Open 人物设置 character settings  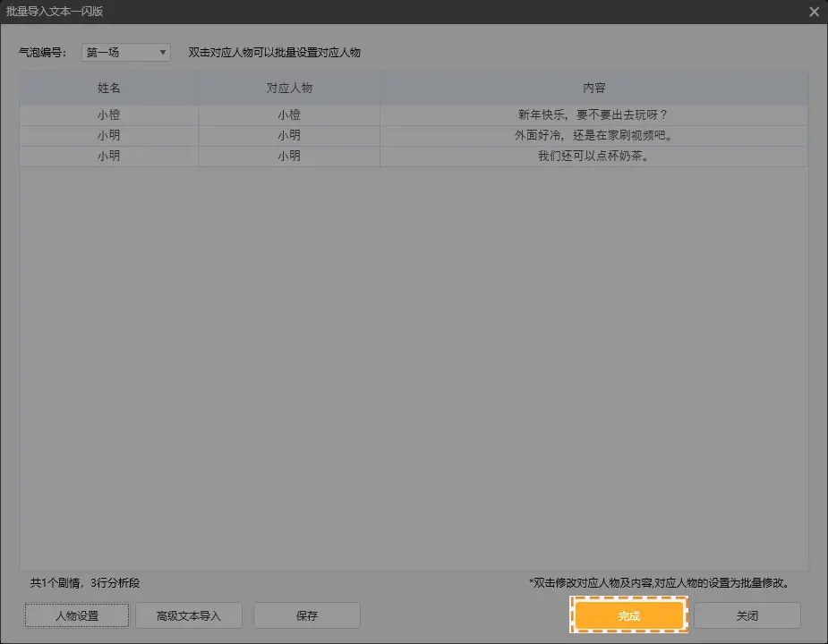(x=77, y=615)
